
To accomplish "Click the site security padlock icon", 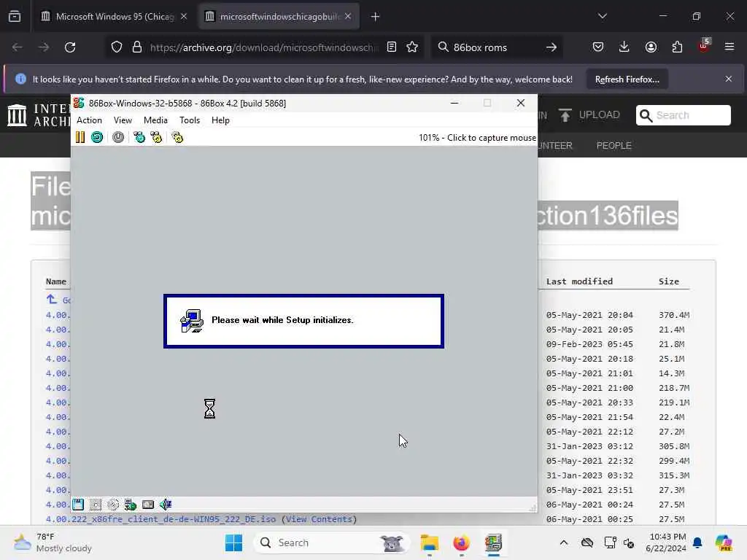I will [137, 47].
